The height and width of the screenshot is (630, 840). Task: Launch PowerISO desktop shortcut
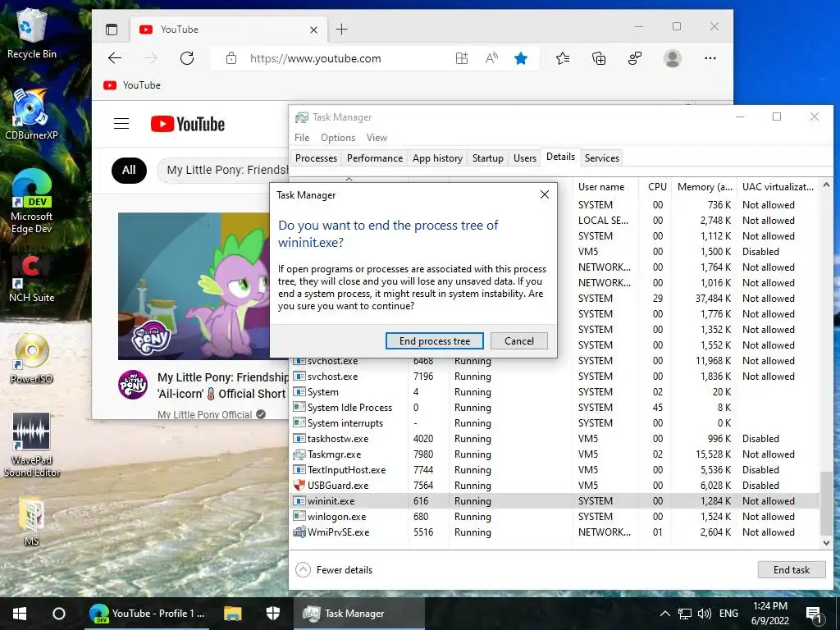32,358
